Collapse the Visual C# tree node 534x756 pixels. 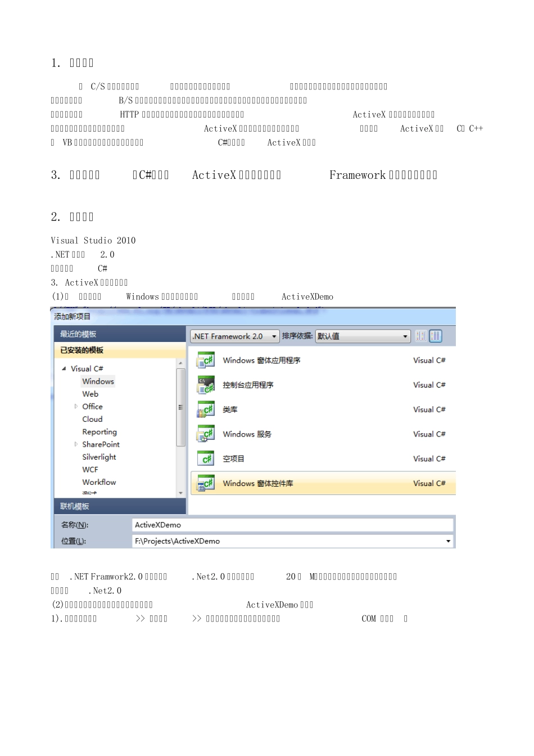pos(64,369)
